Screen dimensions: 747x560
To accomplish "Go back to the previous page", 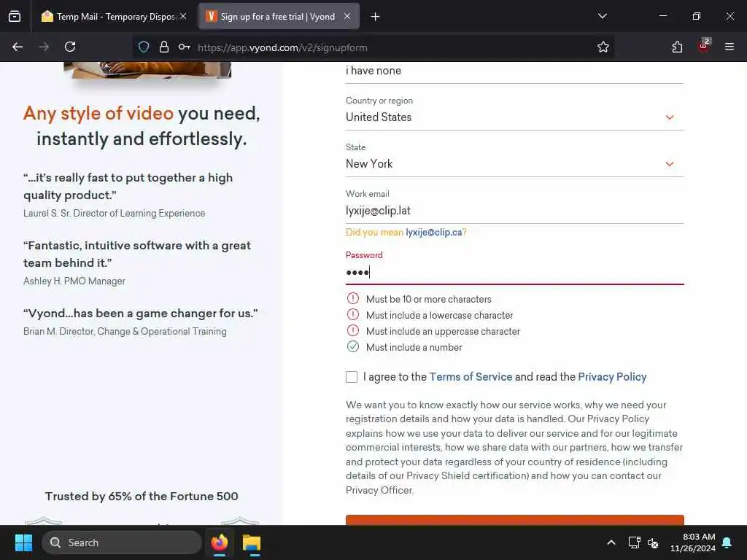I will (x=18, y=47).
